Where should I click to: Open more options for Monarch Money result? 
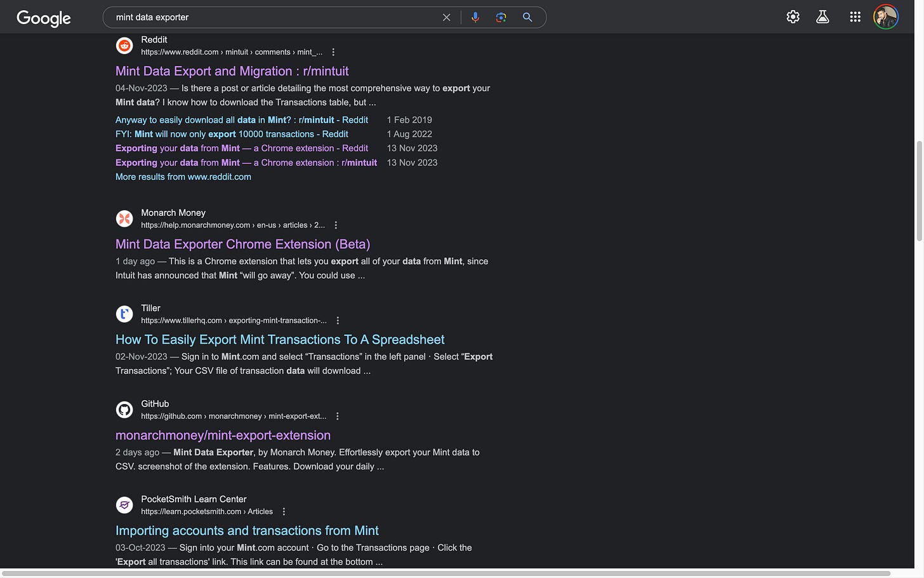coord(336,225)
